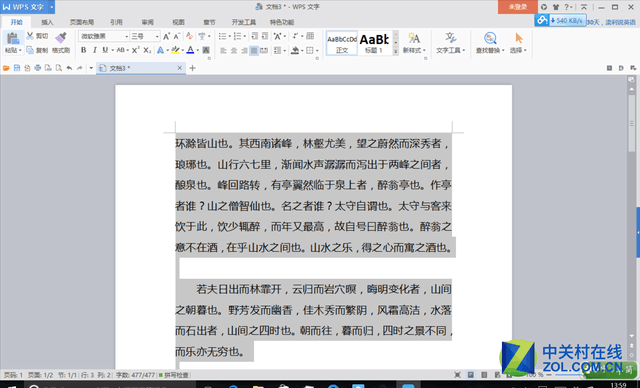640x388 pixels.
Task: Open the Borders dropdown arrow
Action: (317, 51)
